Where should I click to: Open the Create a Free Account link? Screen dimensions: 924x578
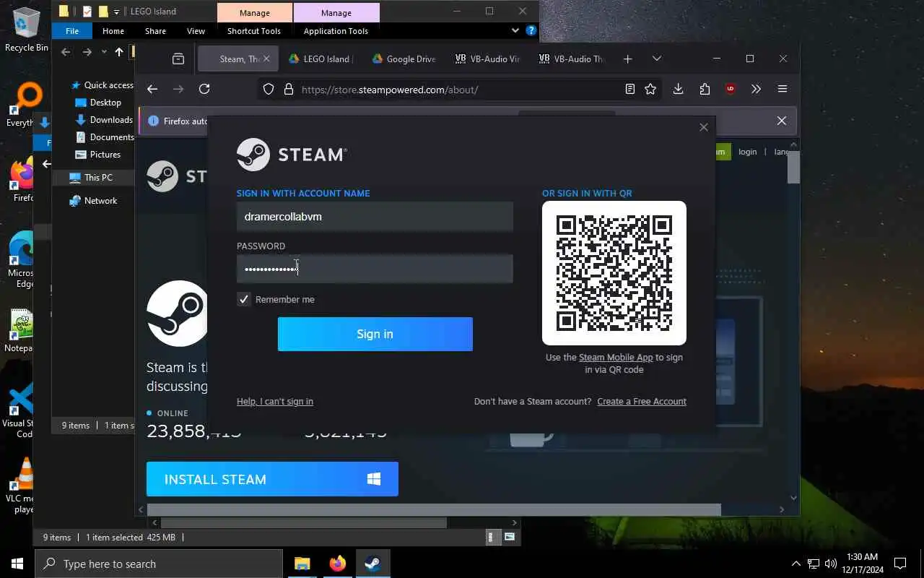coord(642,401)
